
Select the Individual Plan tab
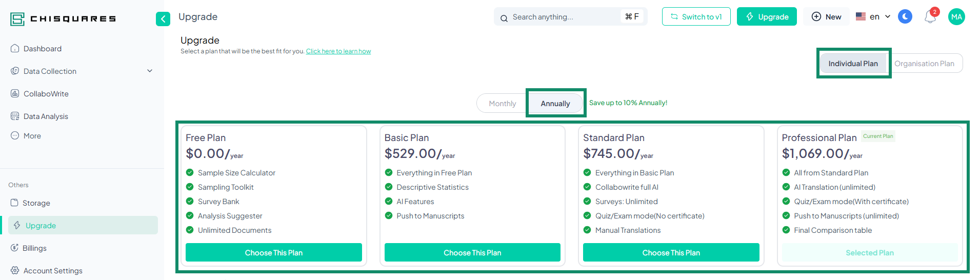coord(853,64)
